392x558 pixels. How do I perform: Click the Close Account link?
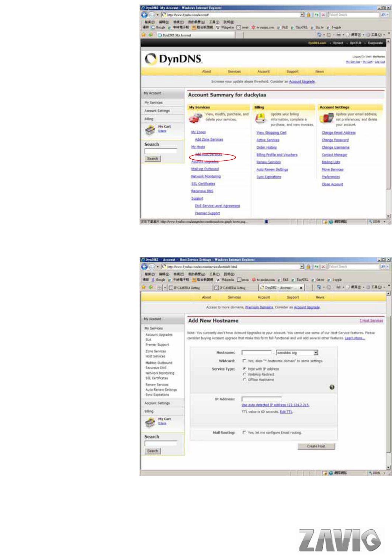pyautogui.click(x=332, y=184)
